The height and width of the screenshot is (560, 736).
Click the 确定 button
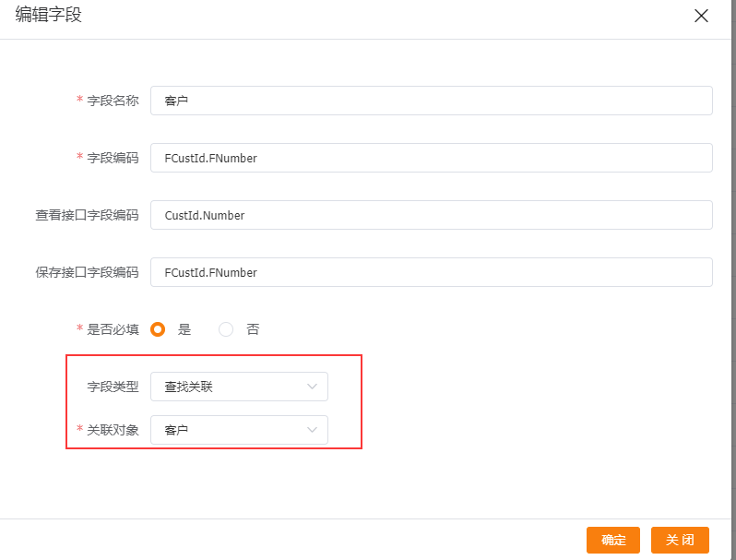pos(613,541)
